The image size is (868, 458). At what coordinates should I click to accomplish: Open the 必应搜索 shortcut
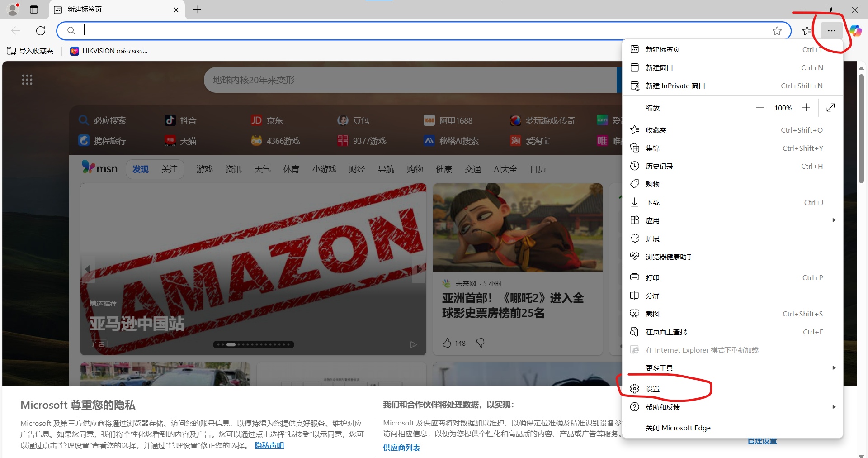103,120
